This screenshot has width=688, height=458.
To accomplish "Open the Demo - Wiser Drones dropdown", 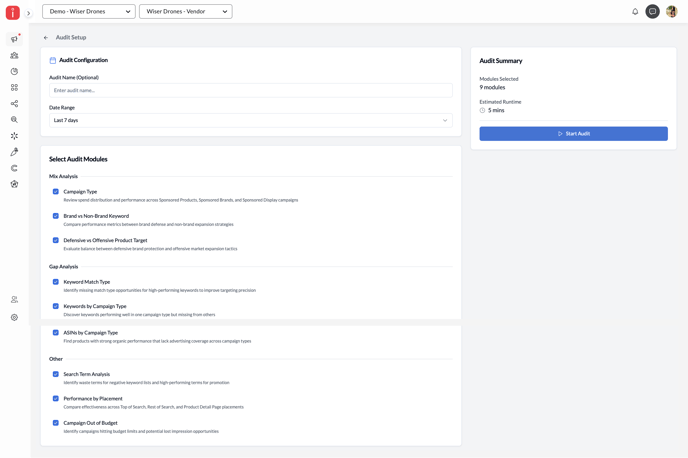I will click(89, 12).
